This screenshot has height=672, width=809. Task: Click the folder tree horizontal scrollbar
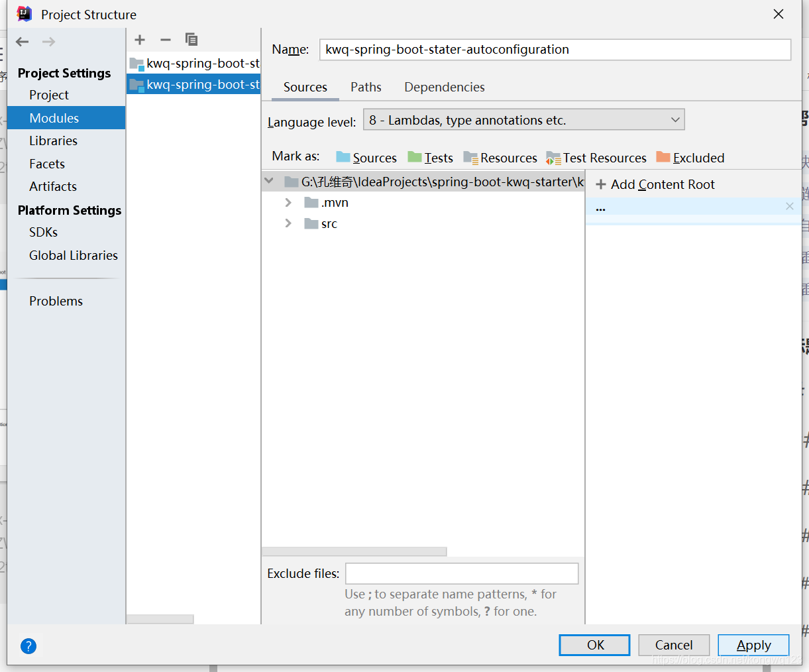point(354,551)
